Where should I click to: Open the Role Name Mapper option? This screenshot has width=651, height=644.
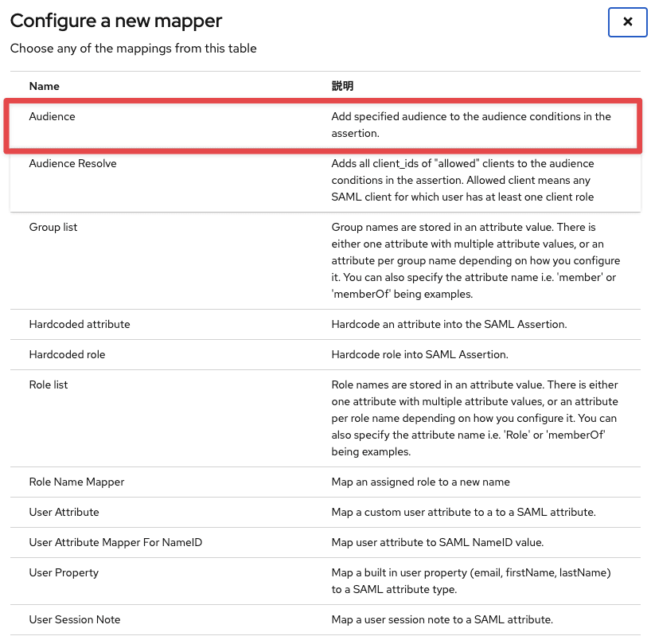click(76, 482)
